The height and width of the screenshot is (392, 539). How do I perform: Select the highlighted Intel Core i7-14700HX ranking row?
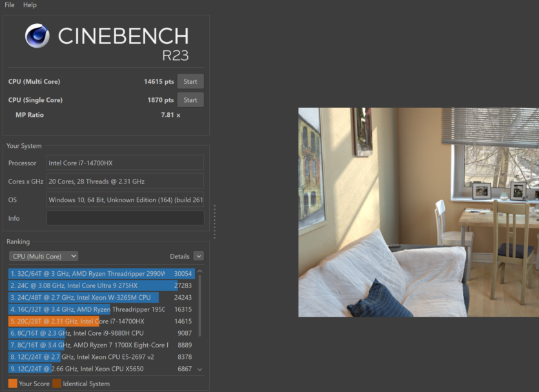pyautogui.click(x=102, y=321)
